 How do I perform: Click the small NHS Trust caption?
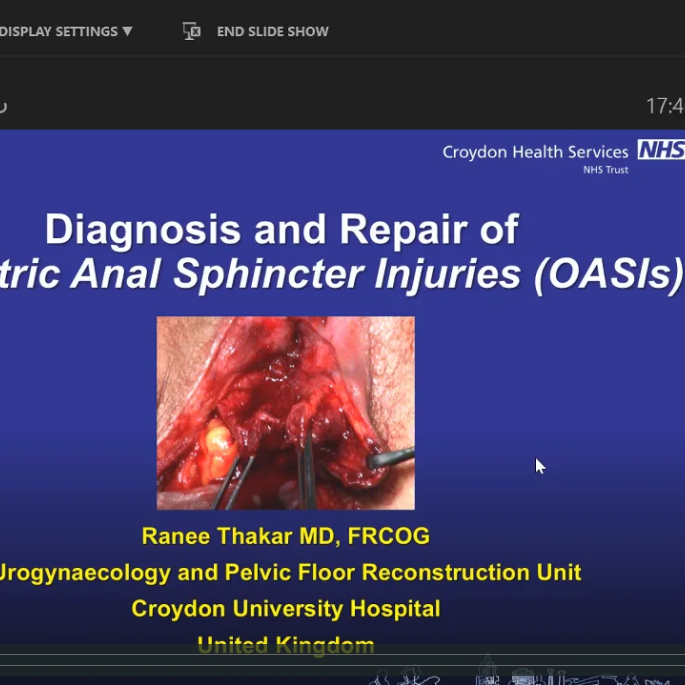click(606, 170)
